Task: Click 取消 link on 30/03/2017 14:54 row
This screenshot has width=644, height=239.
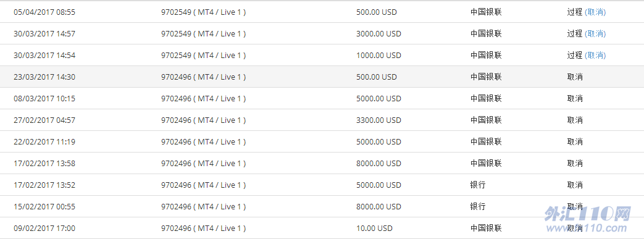Action: tap(595, 55)
